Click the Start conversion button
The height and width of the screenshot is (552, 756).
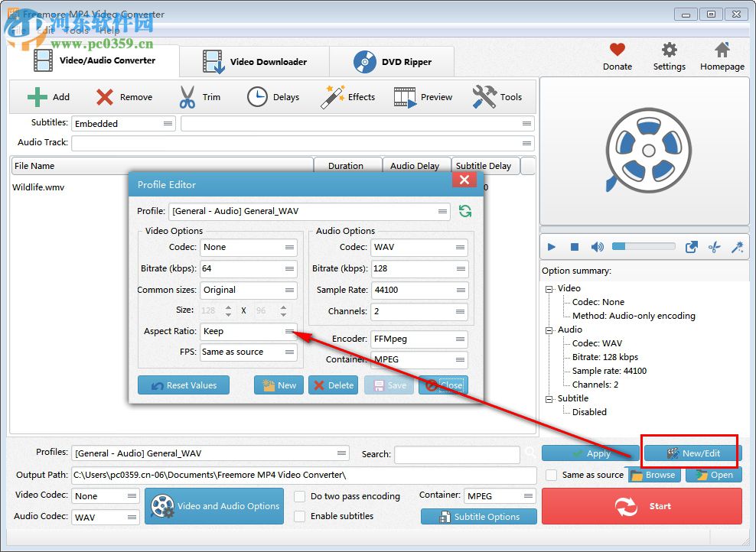(x=641, y=506)
